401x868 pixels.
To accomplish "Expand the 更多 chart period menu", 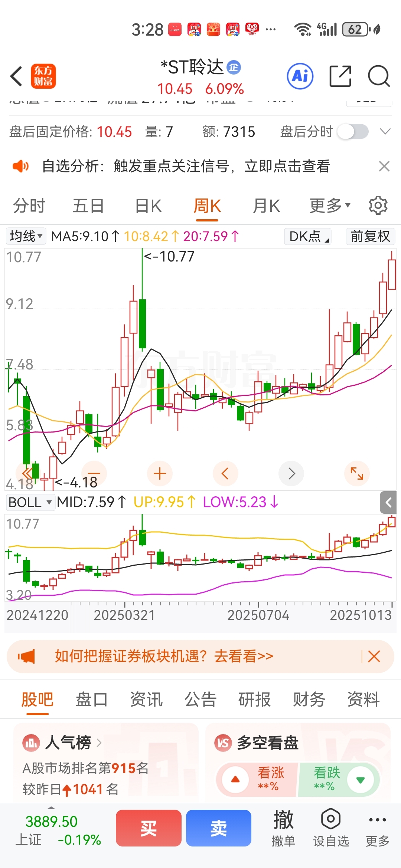I will click(330, 206).
